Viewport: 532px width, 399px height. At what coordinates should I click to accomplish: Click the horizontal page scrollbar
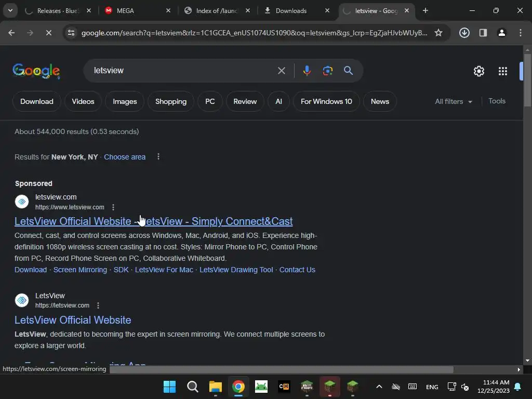tap(282, 369)
